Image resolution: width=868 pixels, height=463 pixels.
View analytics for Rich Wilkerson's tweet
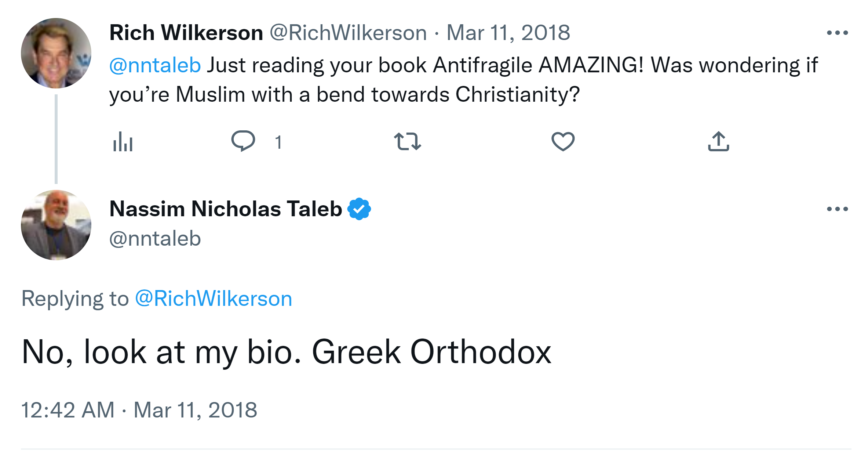click(123, 142)
